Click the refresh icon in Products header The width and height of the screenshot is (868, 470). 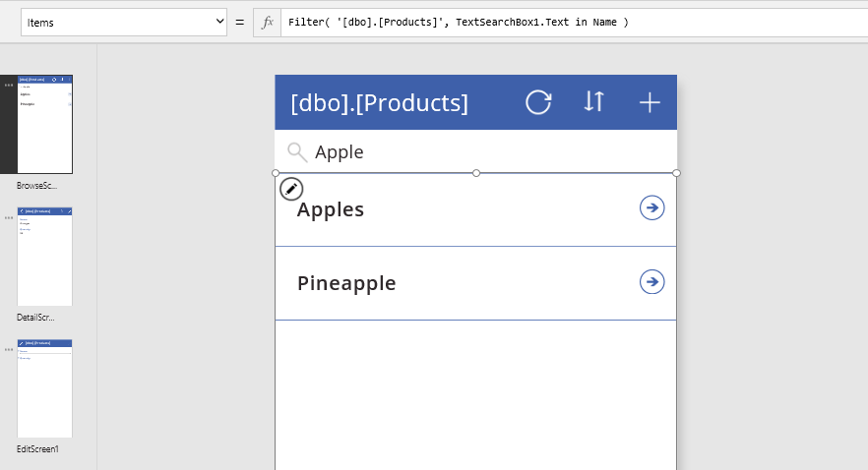(538, 102)
